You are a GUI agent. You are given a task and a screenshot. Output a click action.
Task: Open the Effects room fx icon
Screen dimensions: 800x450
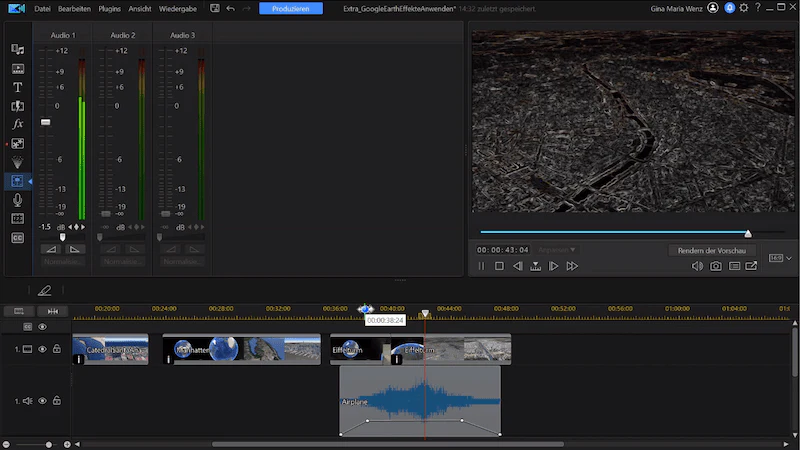(17, 124)
